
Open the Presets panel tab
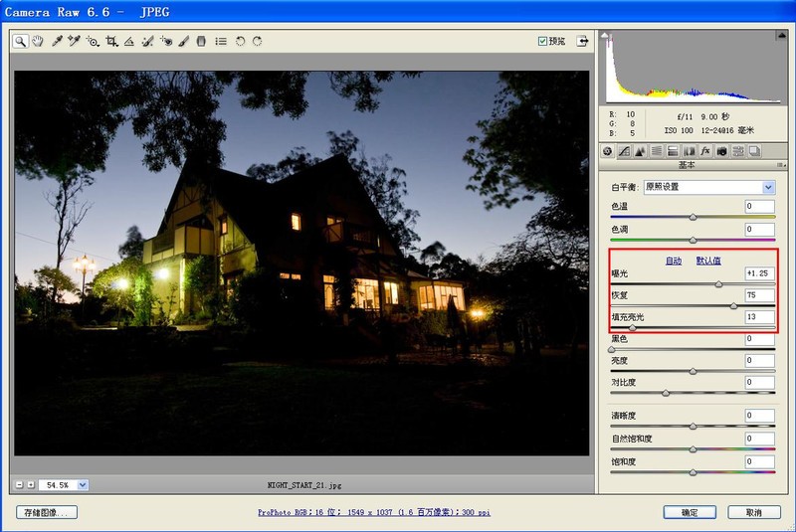738,151
